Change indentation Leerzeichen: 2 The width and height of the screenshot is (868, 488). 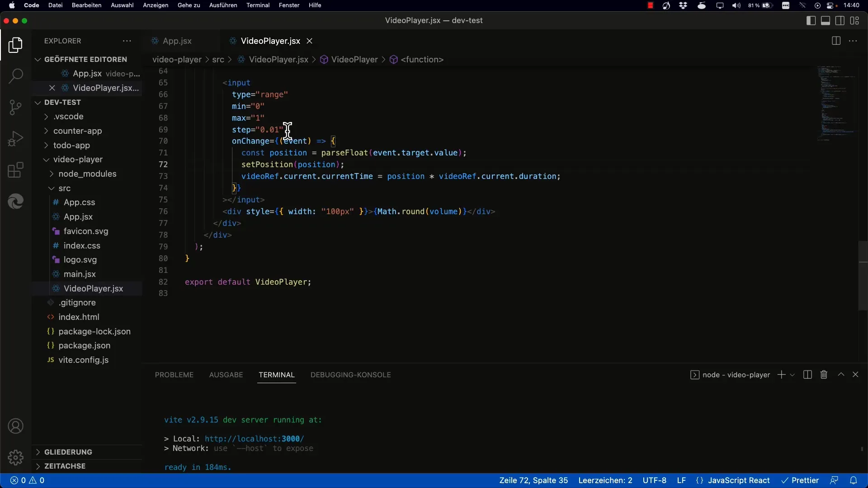[605, 480]
